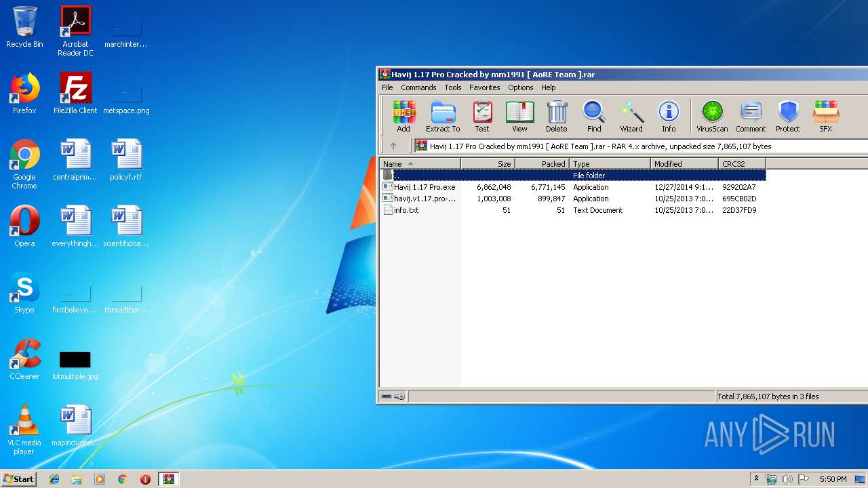This screenshot has height=488, width=868.
Task: Open the Tools menu
Action: tap(453, 87)
